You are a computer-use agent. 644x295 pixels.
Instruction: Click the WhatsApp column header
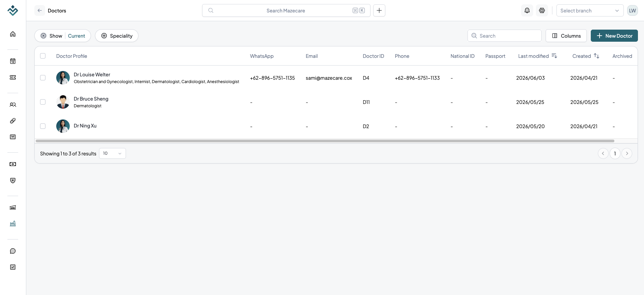[x=262, y=56]
